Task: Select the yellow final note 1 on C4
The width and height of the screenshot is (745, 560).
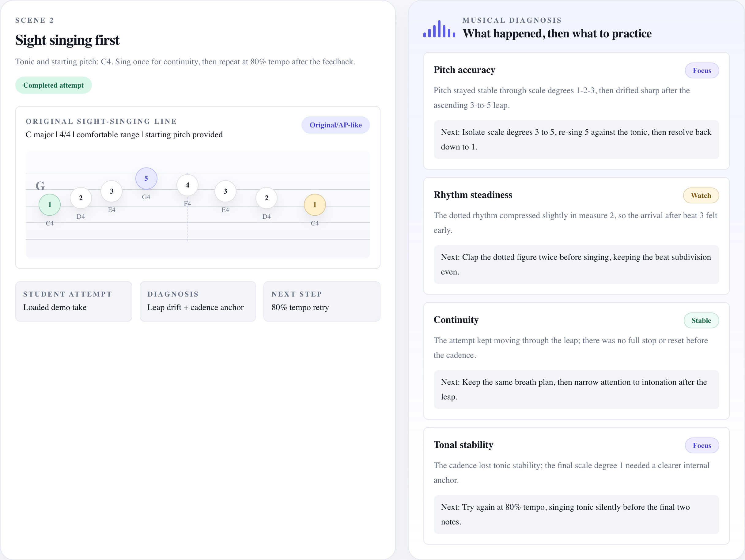Action: pyautogui.click(x=315, y=205)
